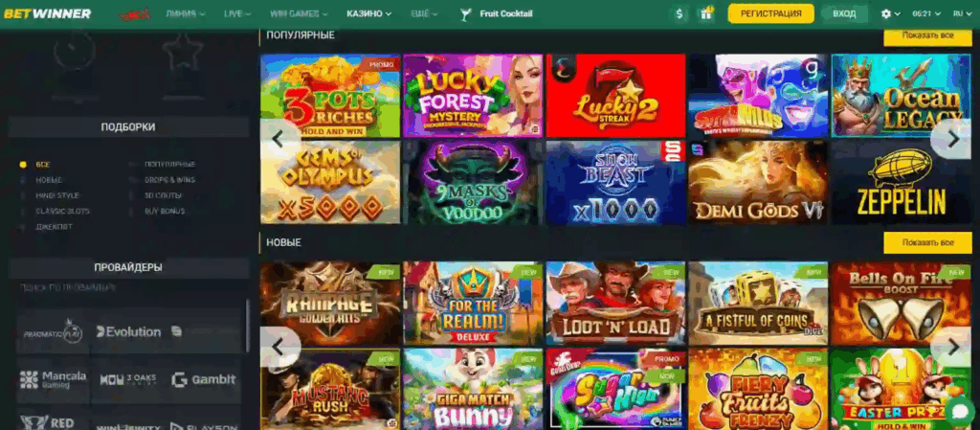Open the Zeppelin game thumbnail
Screen dimensions: 980x430
(901, 183)
